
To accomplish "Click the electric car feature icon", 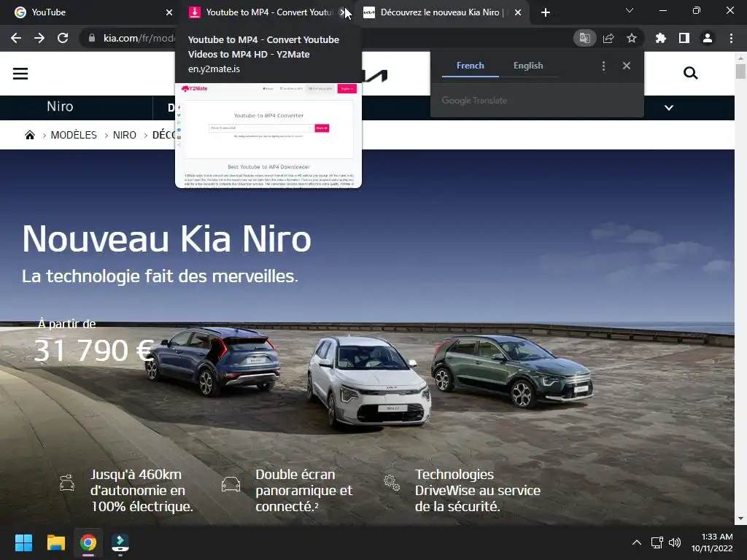I will (x=66, y=483).
